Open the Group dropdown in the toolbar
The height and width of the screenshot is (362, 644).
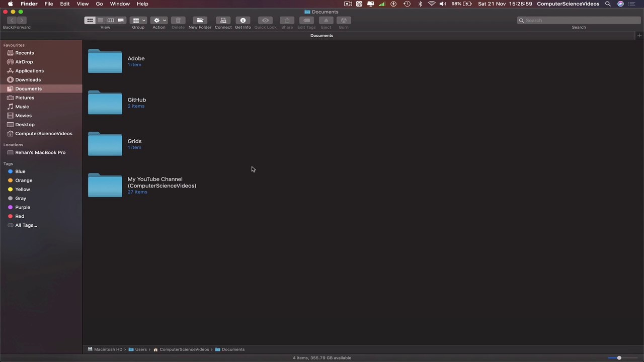tap(138, 21)
